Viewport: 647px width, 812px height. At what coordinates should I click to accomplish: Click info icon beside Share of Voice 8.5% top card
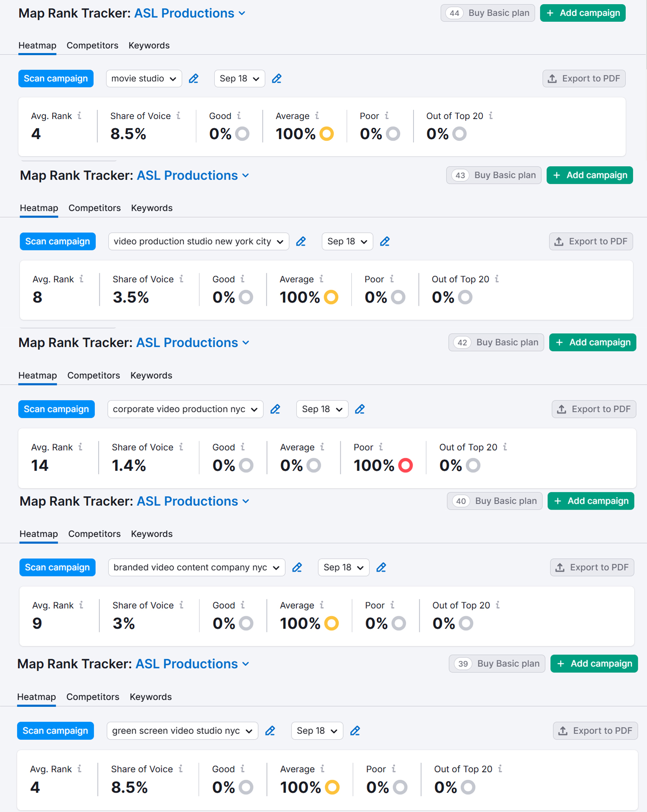click(178, 116)
